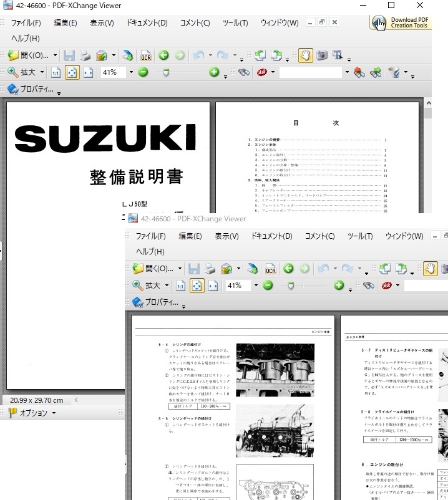Image resolution: width=448 pixels, height=500 pixels.
Task: Rotate page counterclockwise in back window
Action: click(x=260, y=55)
